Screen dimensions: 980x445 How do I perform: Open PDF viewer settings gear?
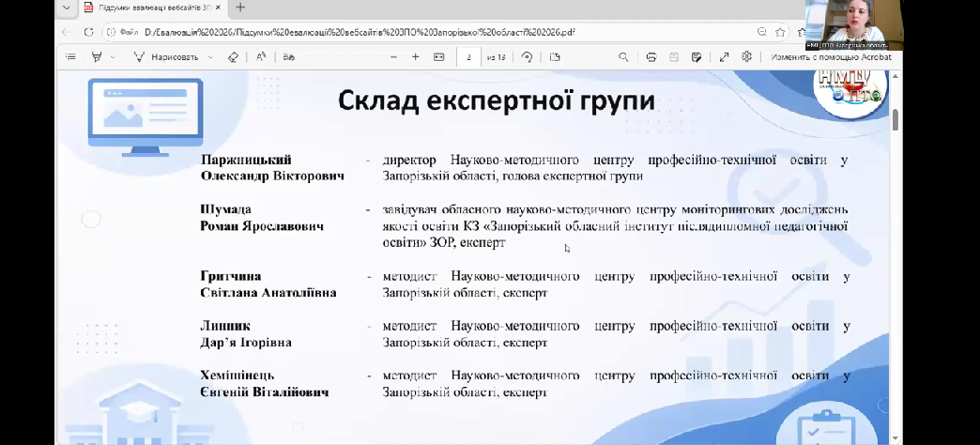pos(746,57)
